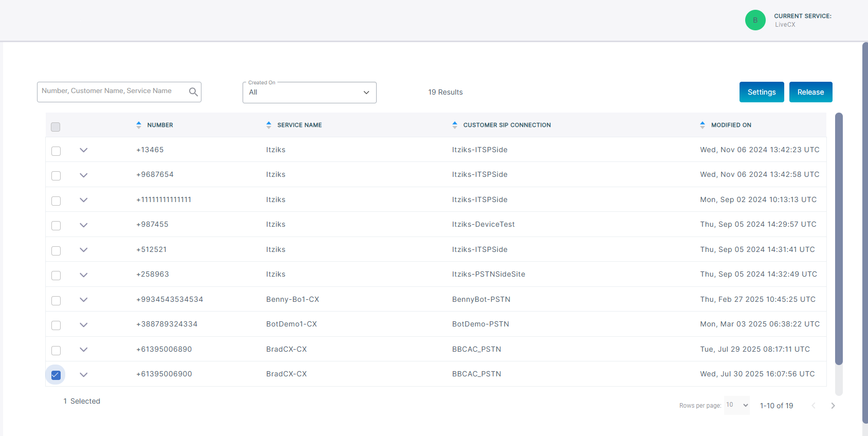Click the SERVICE NAME column header

(300, 125)
